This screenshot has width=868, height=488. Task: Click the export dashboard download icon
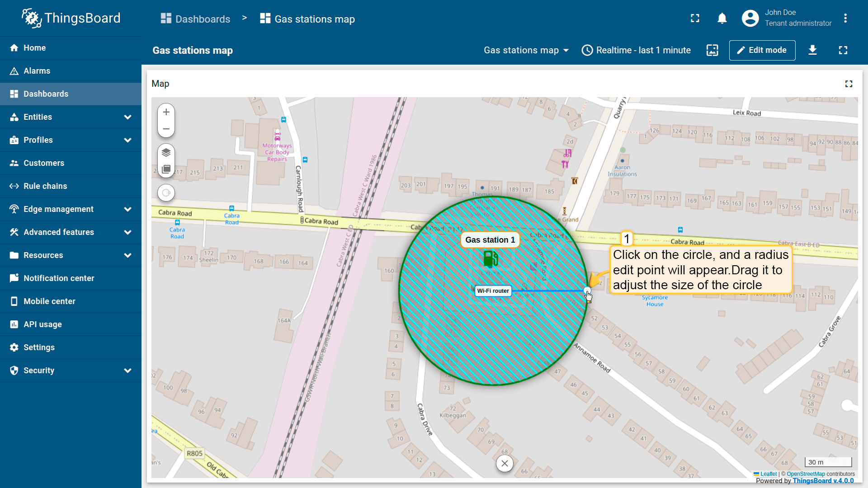pos(812,50)
